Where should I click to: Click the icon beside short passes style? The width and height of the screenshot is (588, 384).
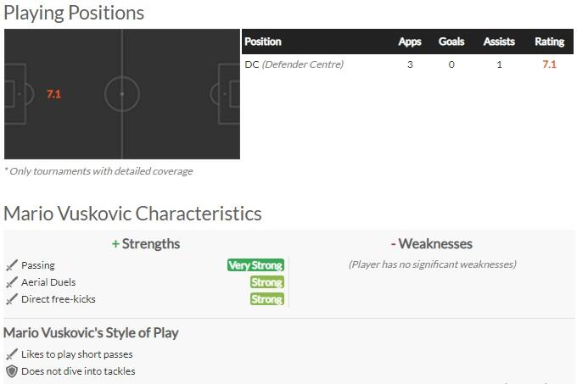click(12, 354)
